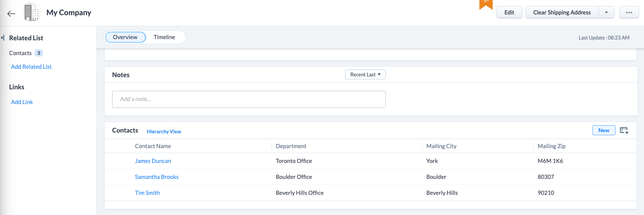Click the Add a note input field
The width and height of the screenshot is (644, 215).
(x=249, y=99)
